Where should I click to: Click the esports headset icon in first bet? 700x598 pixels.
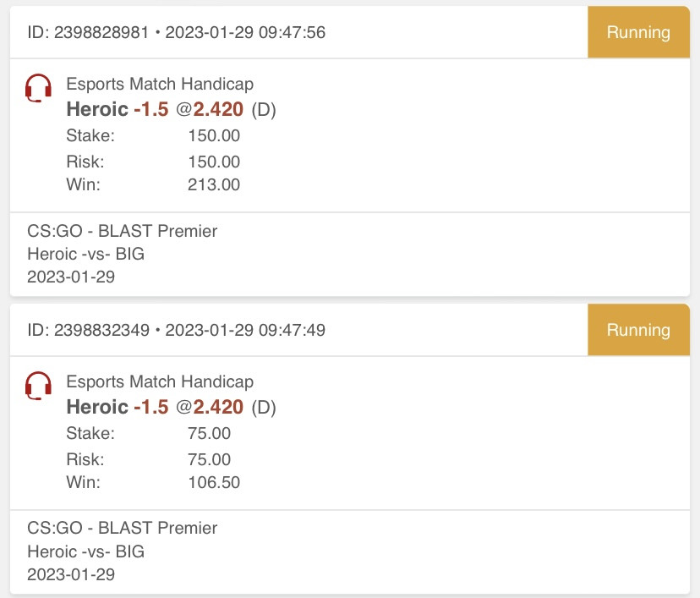click(x=38, y=88)
